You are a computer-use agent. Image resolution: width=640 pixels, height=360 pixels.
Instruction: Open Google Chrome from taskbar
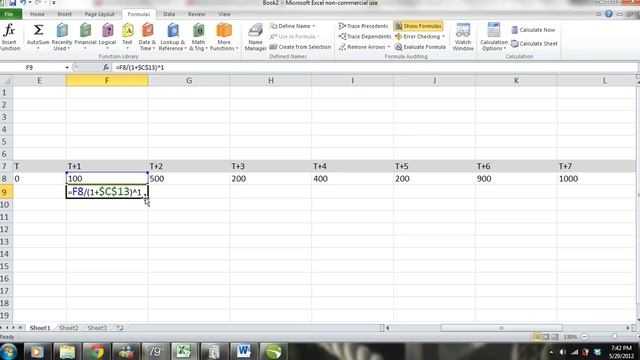pyautogui.click(x=97, y=351)
